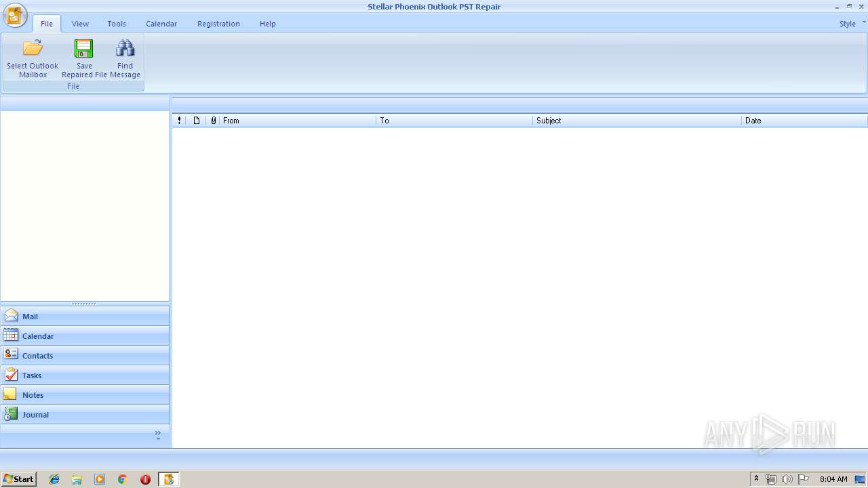Click the Stellar application orb button

14,15
